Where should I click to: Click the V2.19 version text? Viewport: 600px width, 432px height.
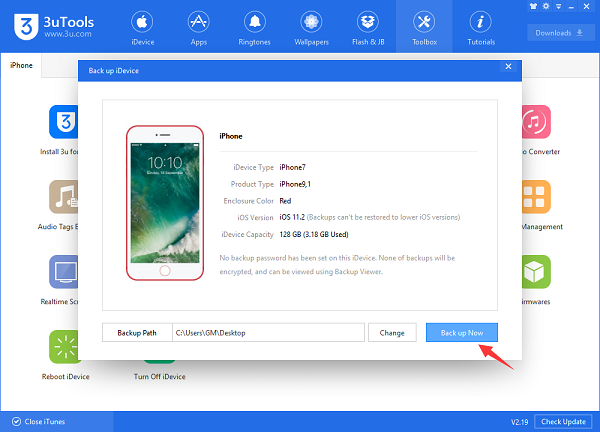pyautogui.click(x=519, y=422)
